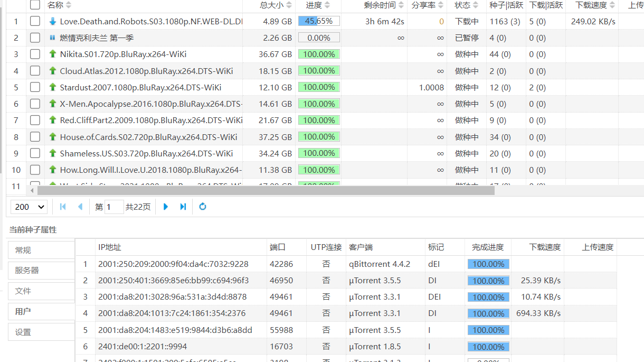Click the sort arrows next to 进度 header
The height and width of the screenshot is (362, 644).
(x=327, y=5)
